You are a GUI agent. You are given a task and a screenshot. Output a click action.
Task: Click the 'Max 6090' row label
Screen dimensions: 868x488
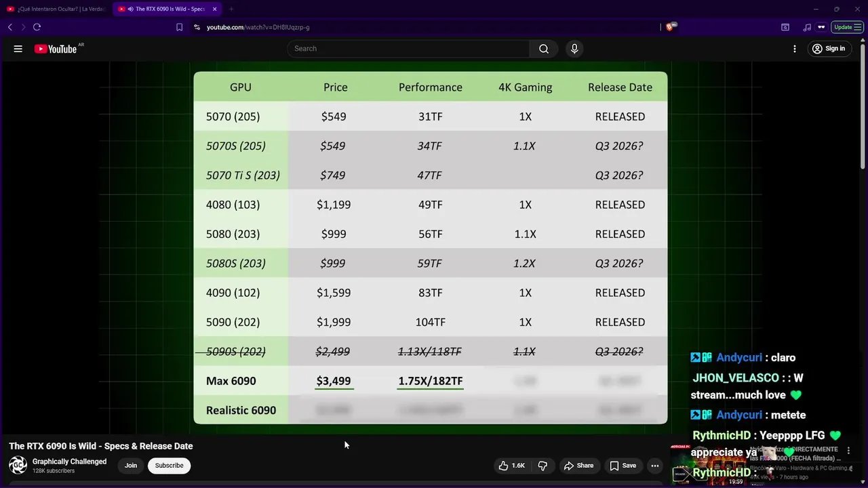(231, 381)
